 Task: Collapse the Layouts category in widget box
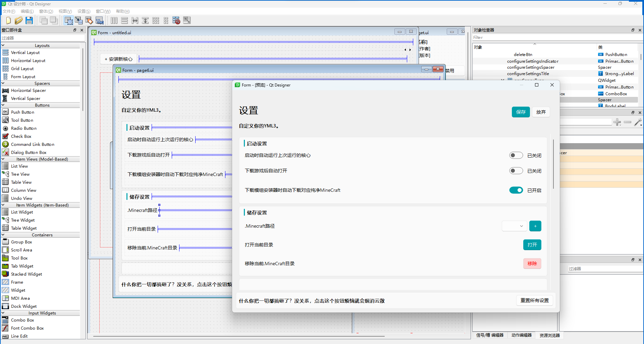(3, 45)
